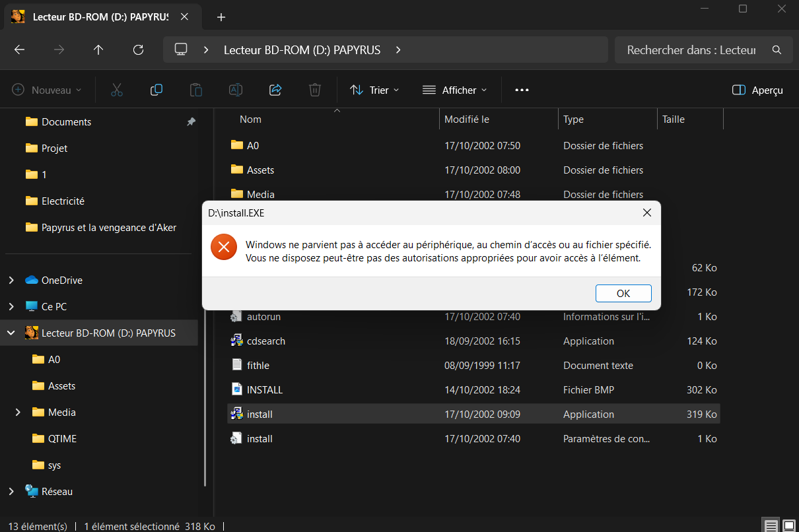
Task: Expand the Réseau tree node
Action: (x=11, y=492)
